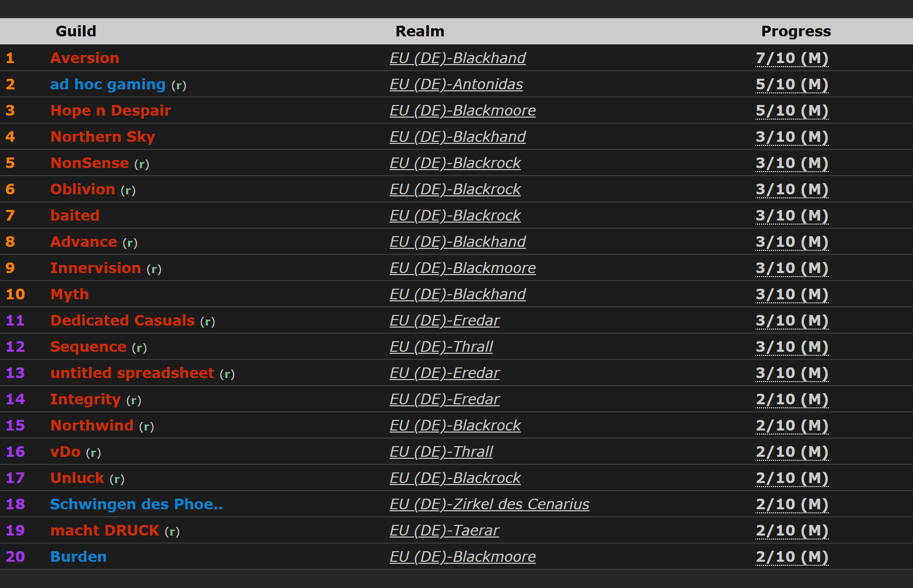This screenshot has width=913, height=588.
Task: View Aversion's 7/10 (M) progress
Action: pyautogui.click(x=792, y=58)
